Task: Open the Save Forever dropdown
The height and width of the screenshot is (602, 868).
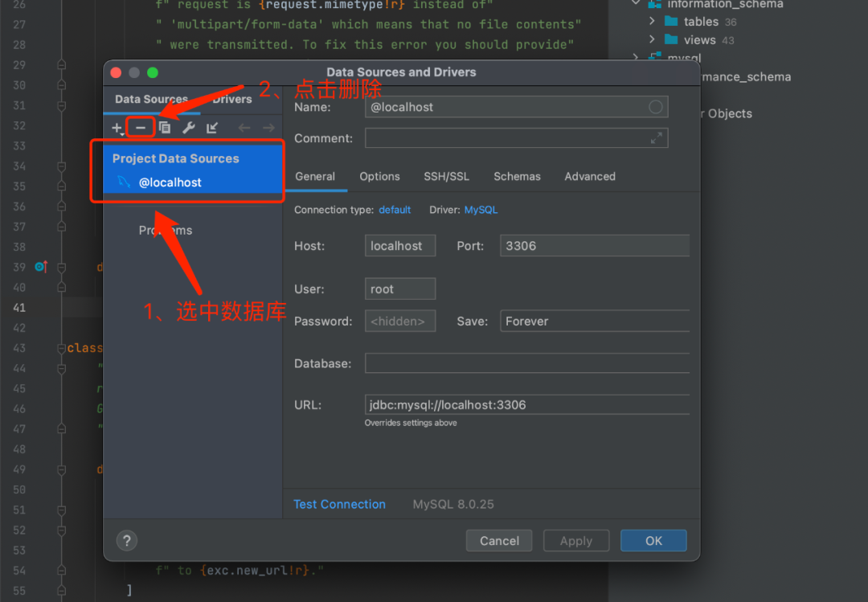Action: [x=595, y=321]
